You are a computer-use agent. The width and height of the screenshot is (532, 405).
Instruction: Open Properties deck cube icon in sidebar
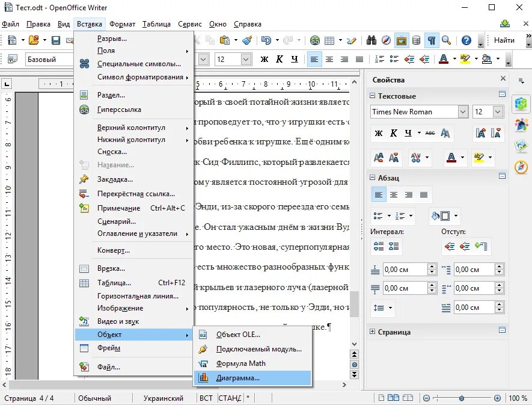521,104
